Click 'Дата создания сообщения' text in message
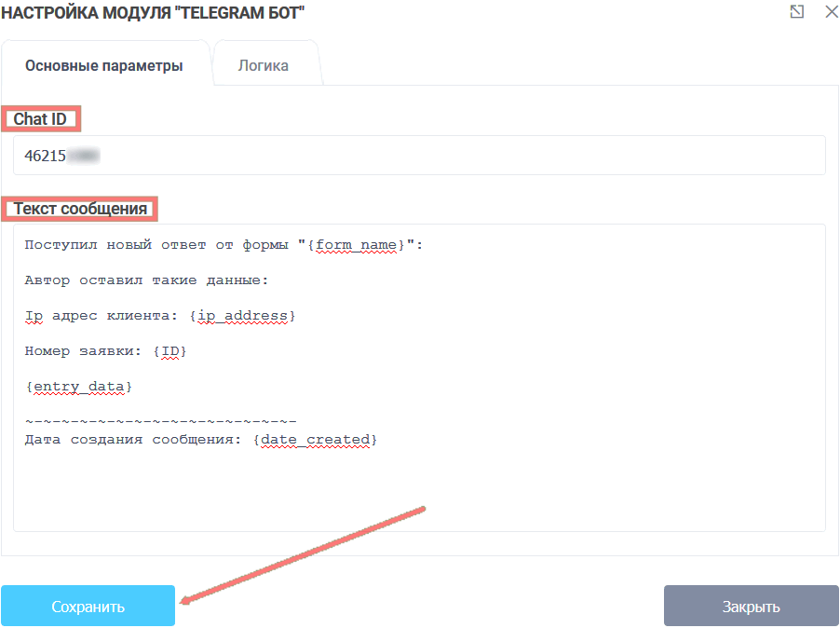The height and width of the screenshot is (628, 840). (134, 439)
